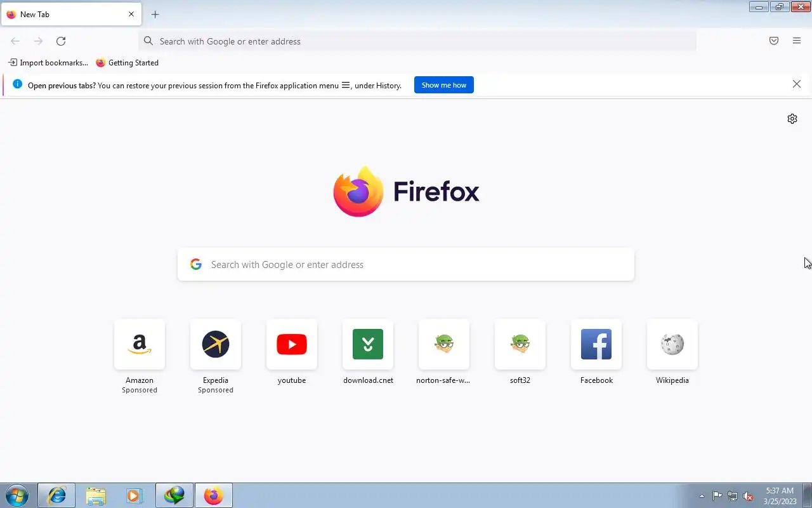Click Google G icon in search box
This screenshot has height=508, width=812.
196,265
